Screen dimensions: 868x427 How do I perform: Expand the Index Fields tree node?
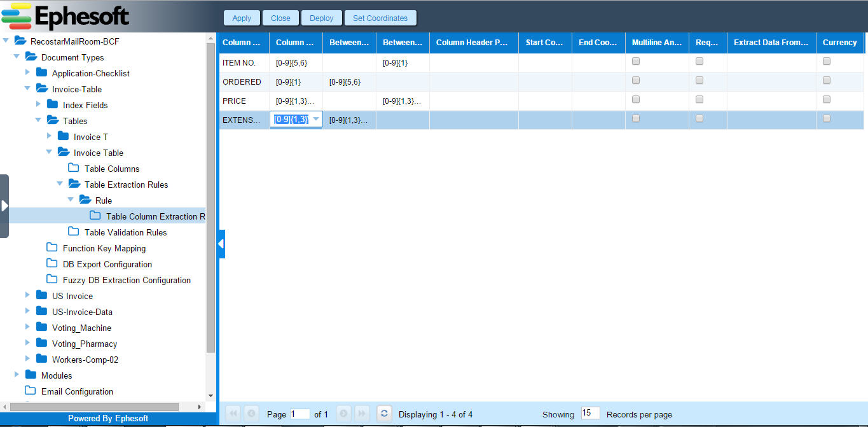point(38,104)
